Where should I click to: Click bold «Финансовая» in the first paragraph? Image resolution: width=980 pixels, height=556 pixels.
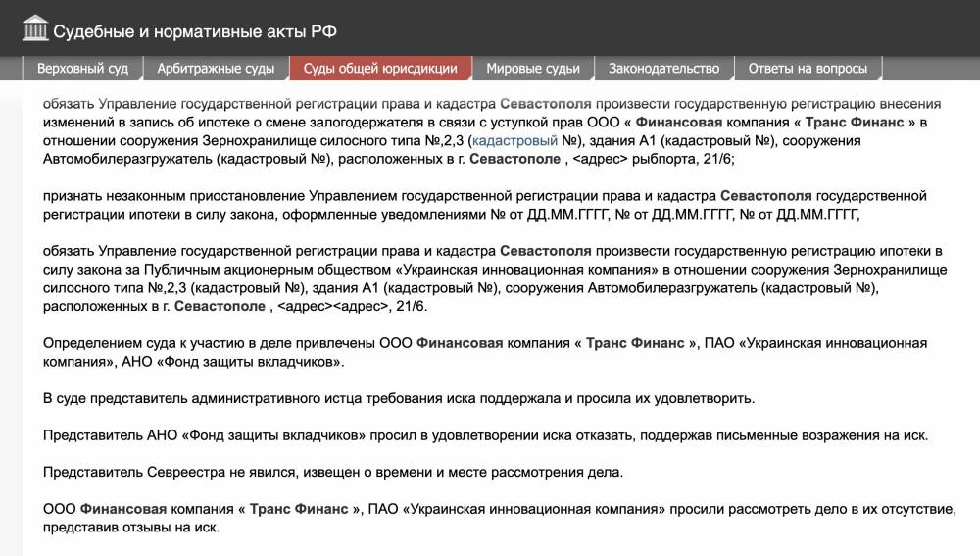[678, 122]
